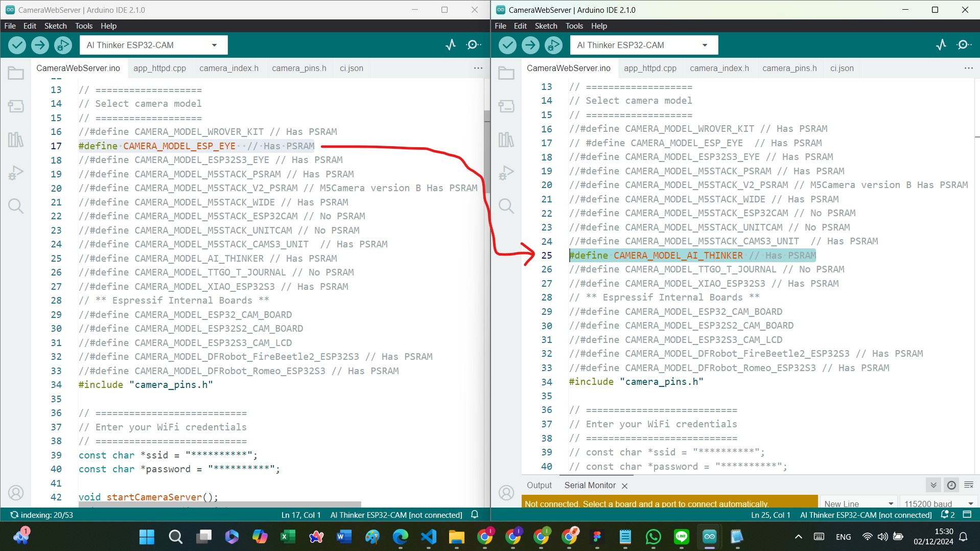Open File menu in left window
Image resolution: width=980 pixels, height=551 pixels.
coord(10,26)
